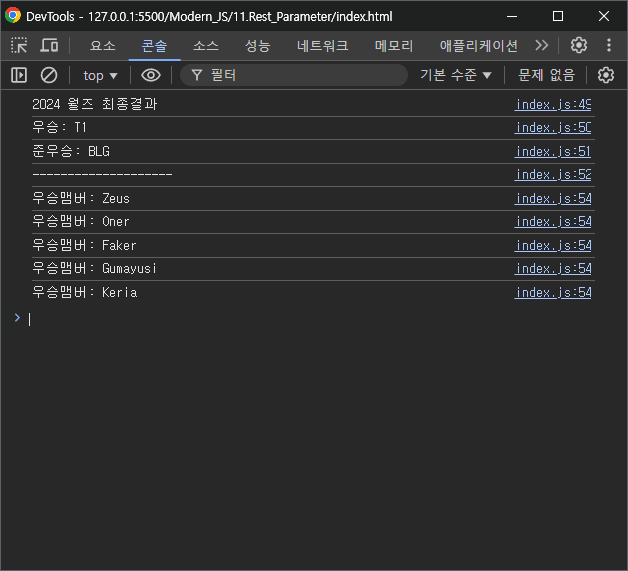The height and width of the screenshot is (571, 628).
Task: Toggle the console sidebar icon
Action: pos(19,75)
